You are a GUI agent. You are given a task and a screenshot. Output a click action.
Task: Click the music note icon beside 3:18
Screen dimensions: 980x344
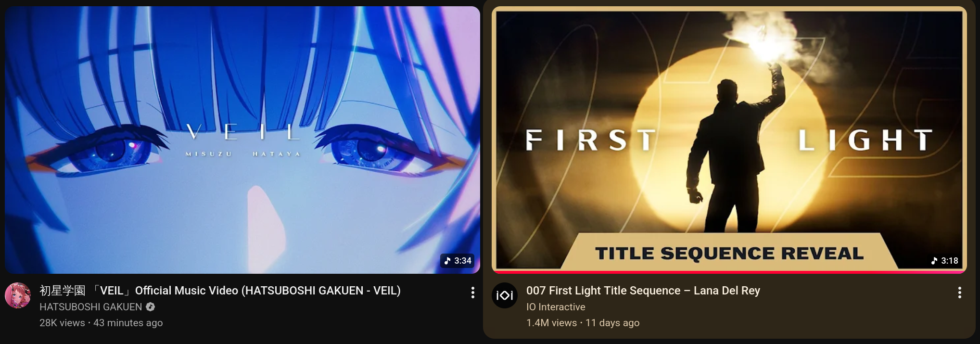point(934,261)
